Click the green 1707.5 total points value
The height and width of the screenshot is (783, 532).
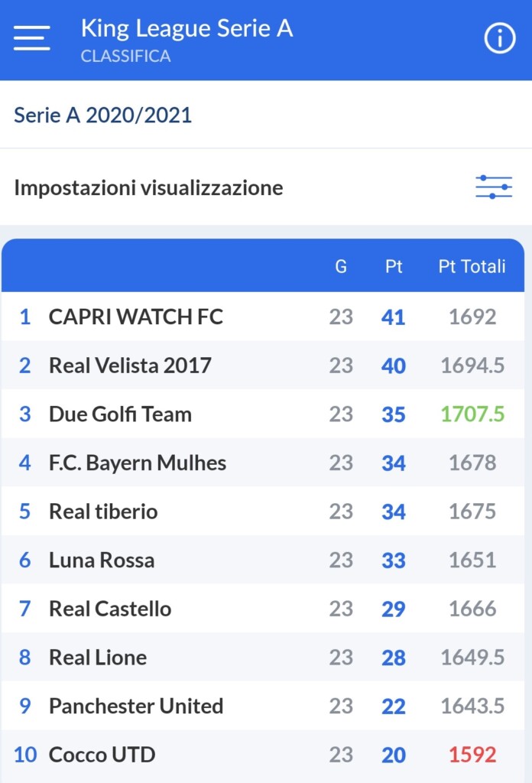[472, 414]
